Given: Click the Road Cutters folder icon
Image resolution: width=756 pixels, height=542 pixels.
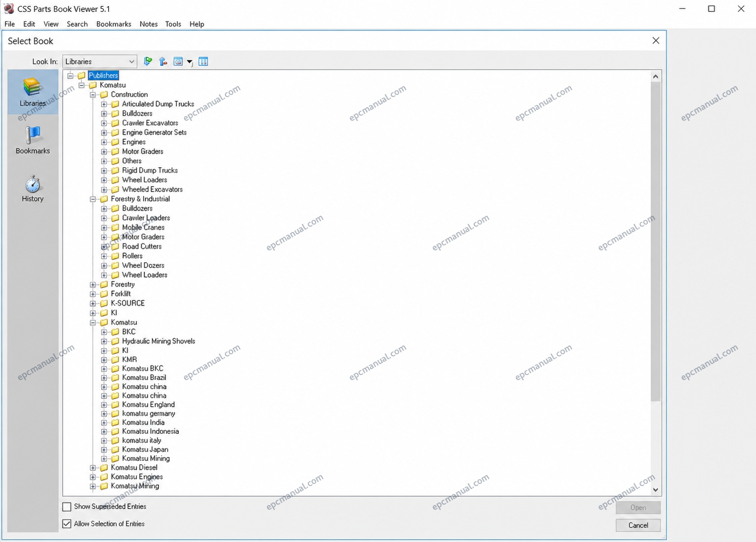Looking at the screenshot, I should (115, 246).
